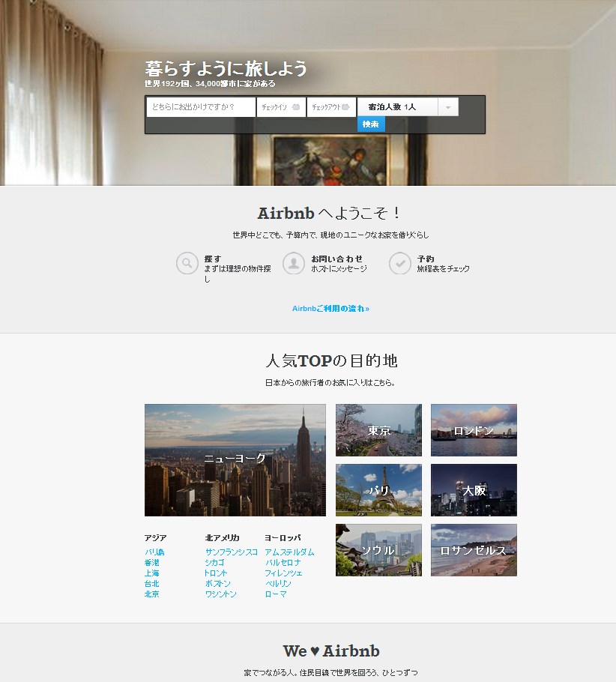
Task: Open the 東京 destination tile
Action: click(378, 430)
